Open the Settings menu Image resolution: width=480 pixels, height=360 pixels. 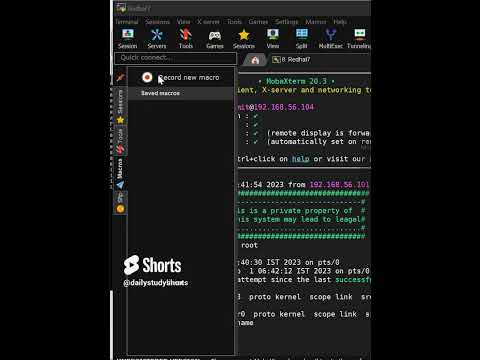[x=286, y=22]
